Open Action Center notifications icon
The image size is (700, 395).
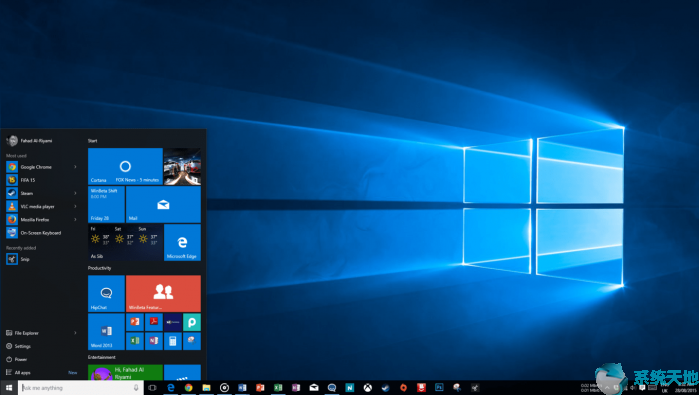tap(642, 387)
